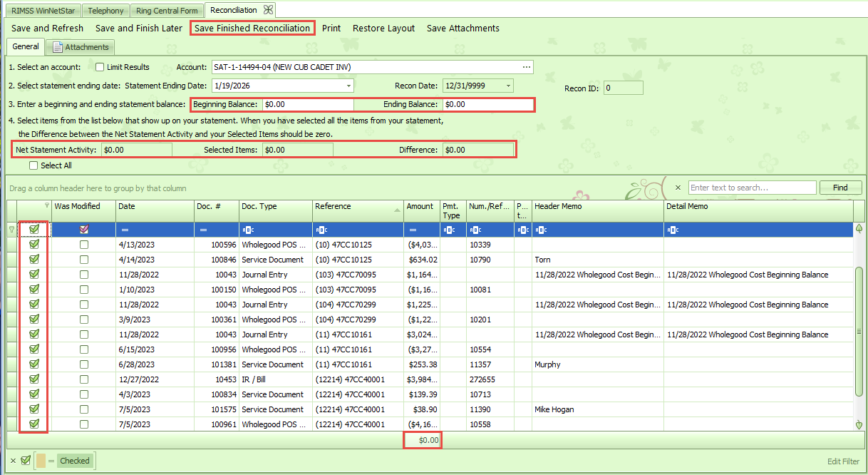Viewport: 868px width, 475px height.
Task: Click the Date column filter equals icon
Action: tap(125, 230)
